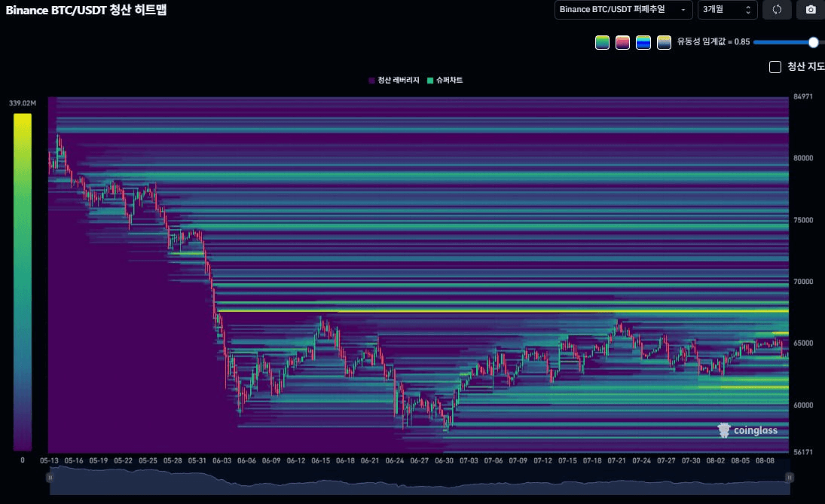Click the 08-08 date axis label
The width and height of the screenshot is (825, 504).
point(765,460)
